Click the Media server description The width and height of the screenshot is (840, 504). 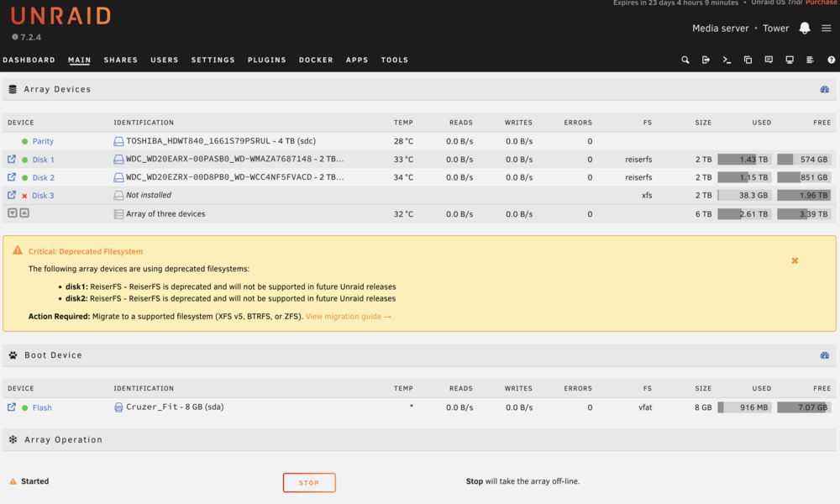coord(720,29)
